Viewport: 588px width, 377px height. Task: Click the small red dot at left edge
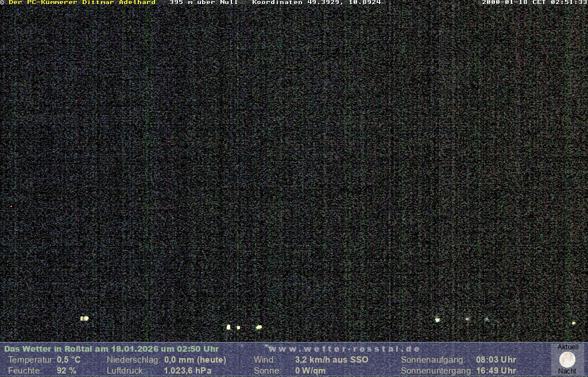click(x=10, y=206)
